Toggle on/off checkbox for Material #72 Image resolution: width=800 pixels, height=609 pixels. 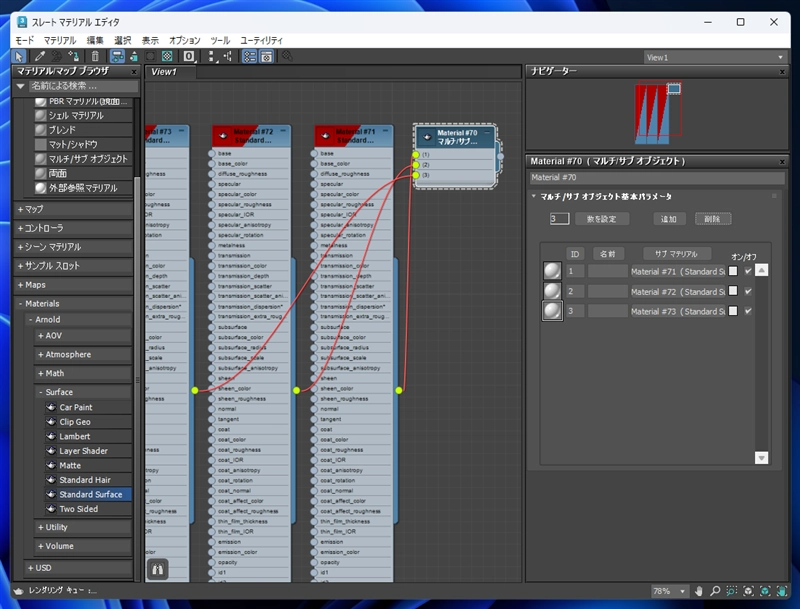[748, 291]
